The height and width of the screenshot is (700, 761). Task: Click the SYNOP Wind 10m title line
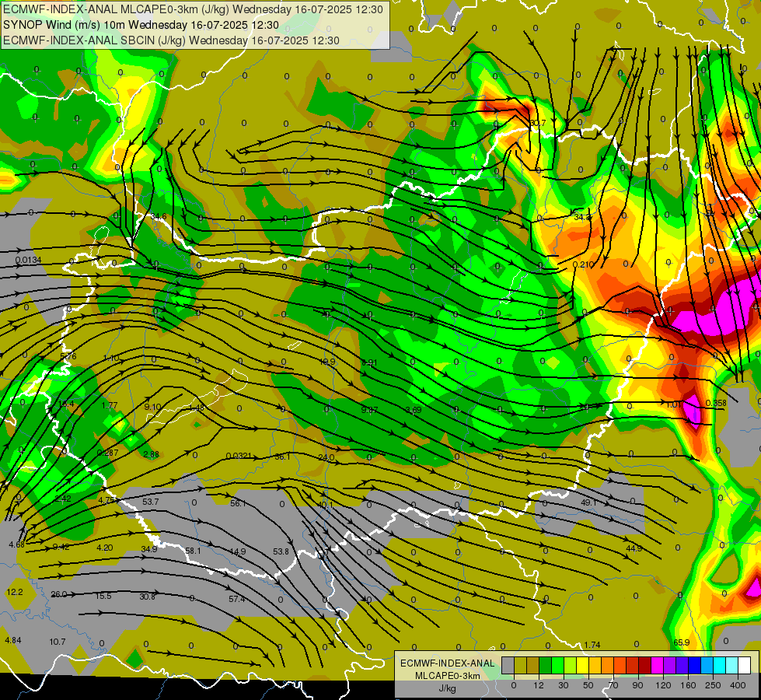[x=141, y=25]
